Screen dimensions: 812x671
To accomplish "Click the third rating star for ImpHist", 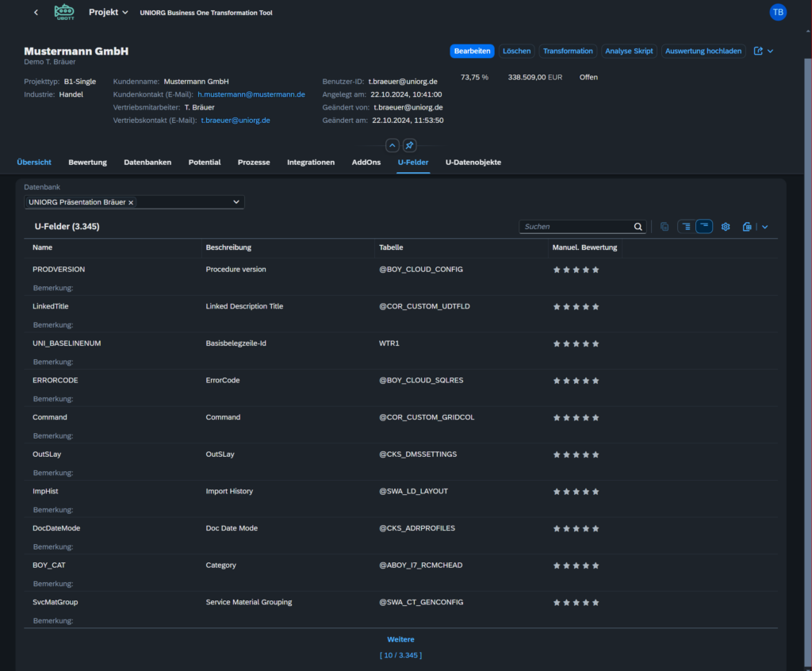I will [x=576, y=492].
